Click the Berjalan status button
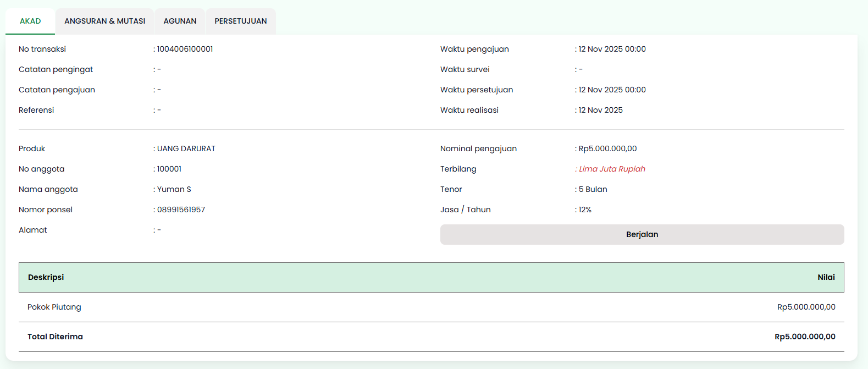 click(642, 234)
